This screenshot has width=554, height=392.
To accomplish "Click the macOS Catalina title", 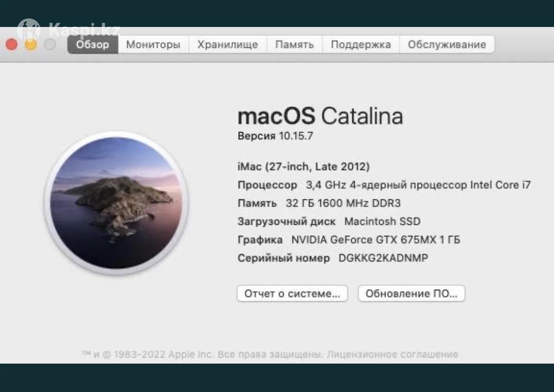I will 320,116.
